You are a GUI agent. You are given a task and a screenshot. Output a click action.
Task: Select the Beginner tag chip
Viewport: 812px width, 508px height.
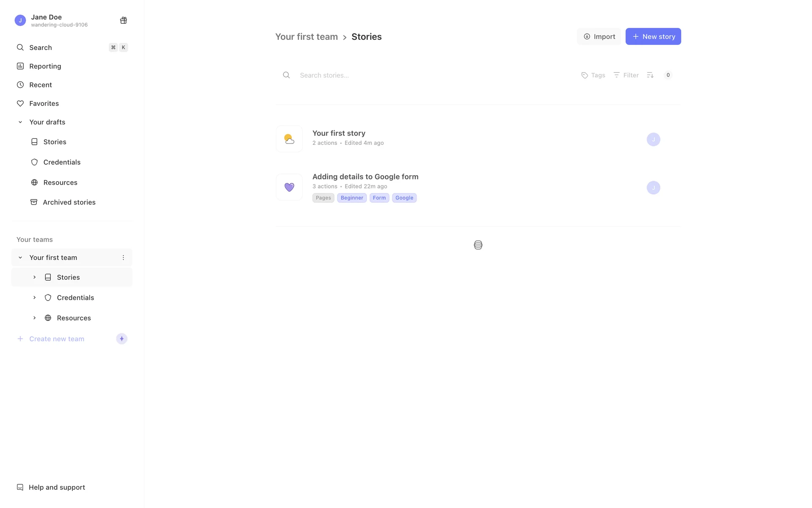click(x=351, y=198)
